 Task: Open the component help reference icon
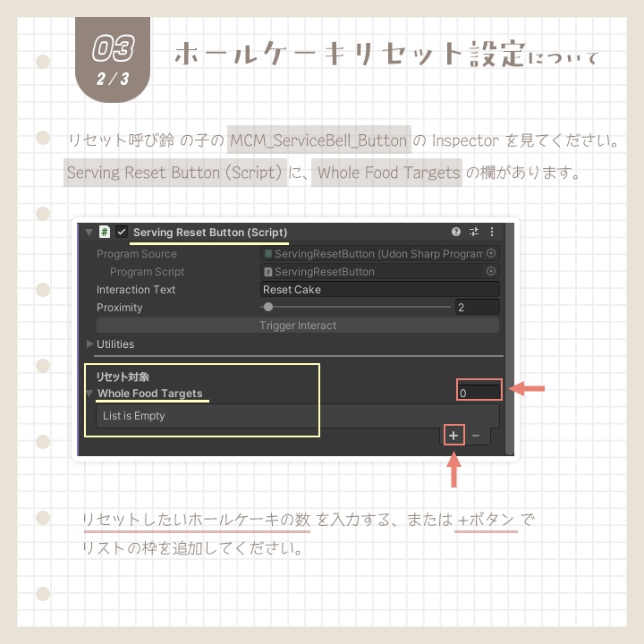[456, 232]
